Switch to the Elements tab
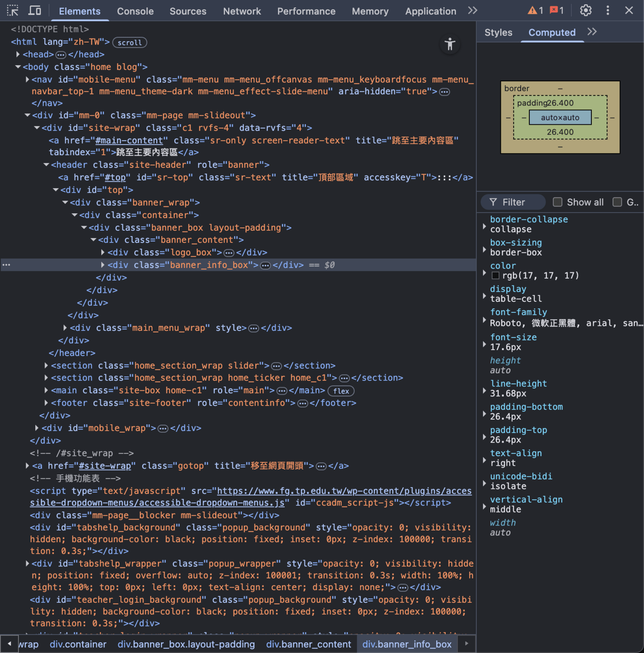Screen dimensions: 644x653 pos(80,11)
